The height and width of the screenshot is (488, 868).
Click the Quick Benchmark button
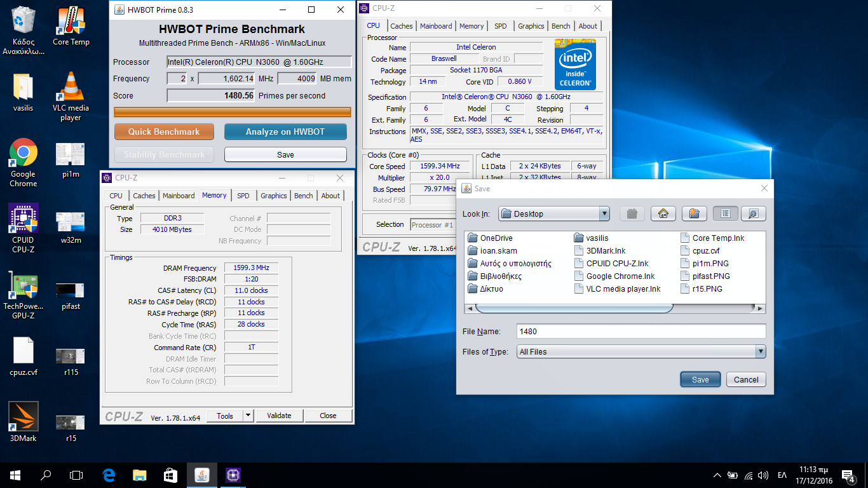click(164, 132)
